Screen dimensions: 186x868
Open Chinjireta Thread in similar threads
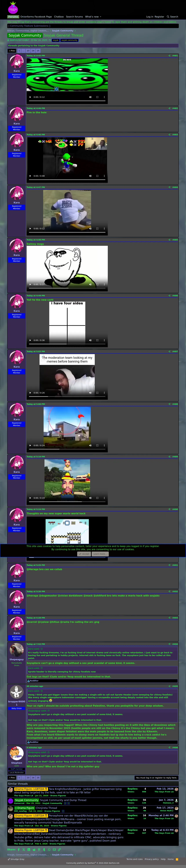[x=46, y=808]
